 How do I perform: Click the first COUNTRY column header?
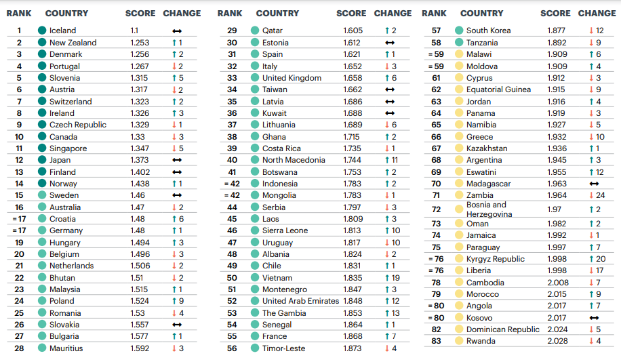coord(66,14)
